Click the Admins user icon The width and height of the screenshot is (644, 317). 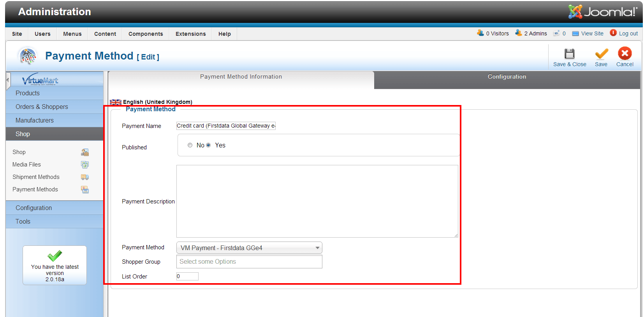point(519,33)
